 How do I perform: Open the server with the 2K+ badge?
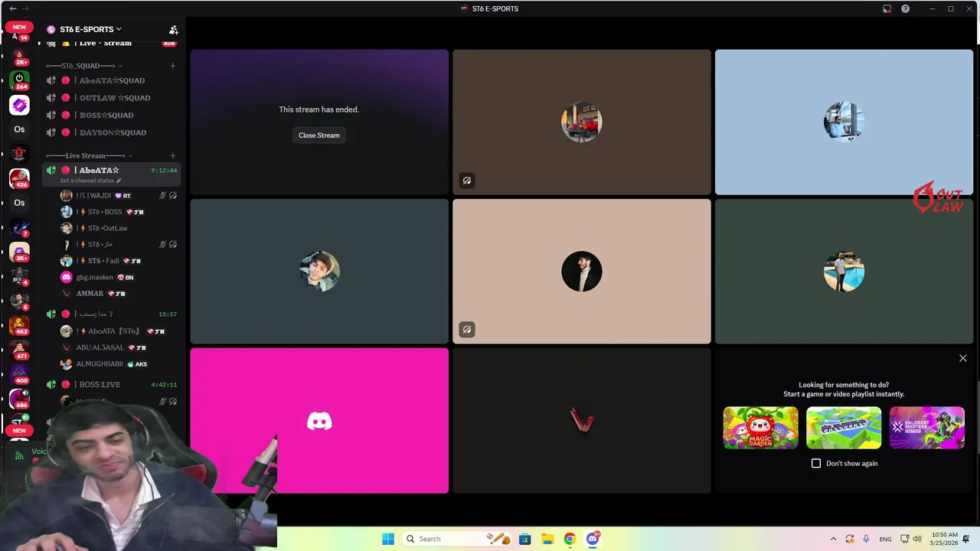tap(19, 56)
